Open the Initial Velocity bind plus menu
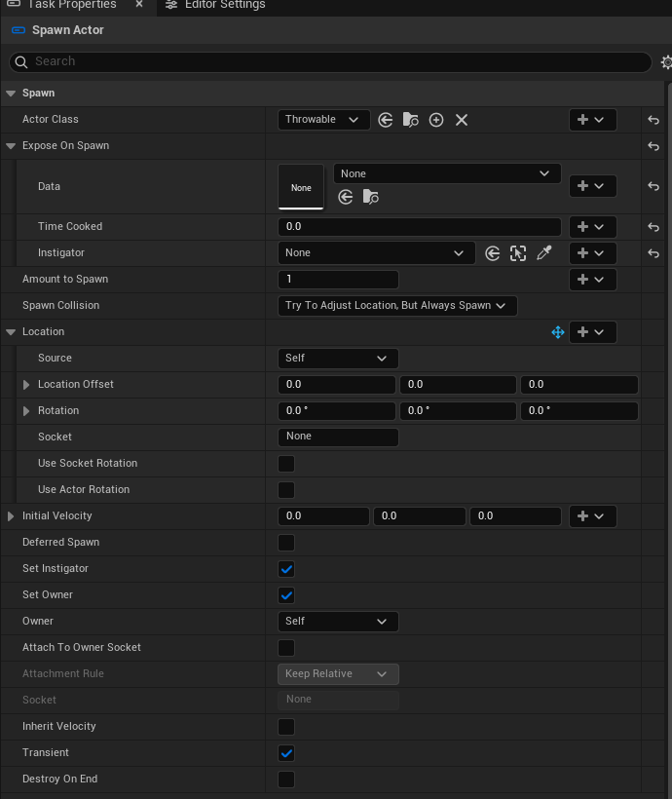Image resolution: width=672 pixels, height=799 pixels. tap(592, 516)
